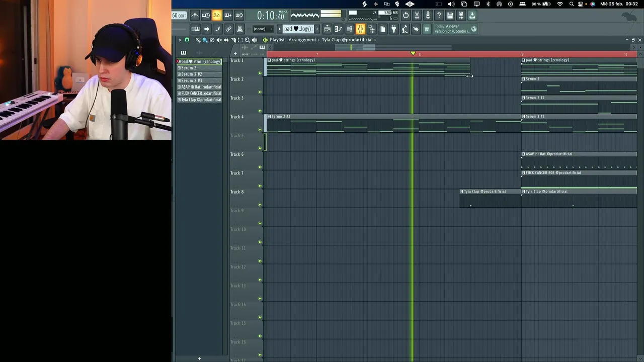The image size is (644, 362).
Task: Open macOS Wi-Fi menu bar icon
Action: 560,4
